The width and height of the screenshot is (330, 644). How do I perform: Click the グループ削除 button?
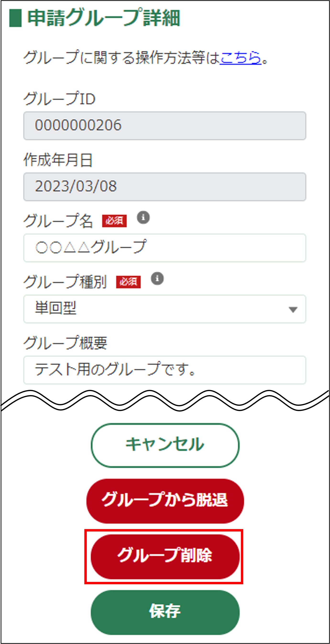click(x=165, y=556)
